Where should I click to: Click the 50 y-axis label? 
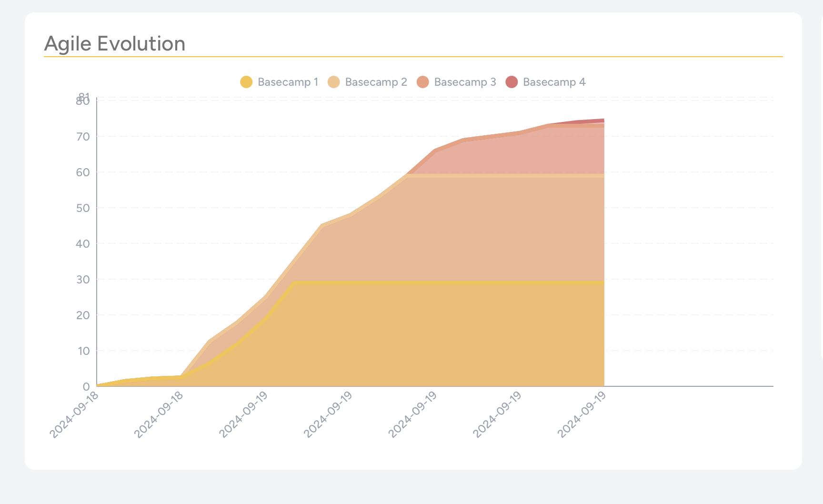pos(83,208)
